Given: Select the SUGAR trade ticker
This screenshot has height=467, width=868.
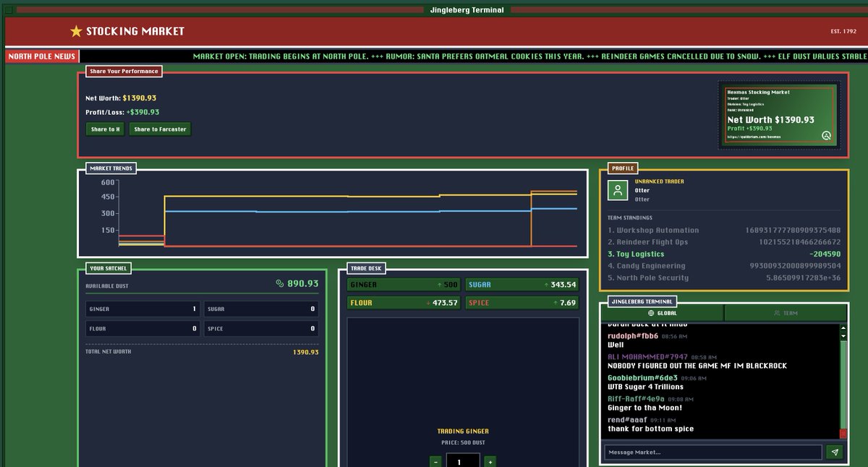Looking at the screenshot, I should 521,285.
